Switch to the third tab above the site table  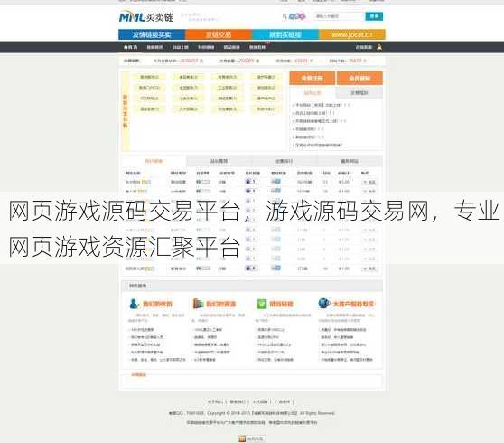(285, 161)
